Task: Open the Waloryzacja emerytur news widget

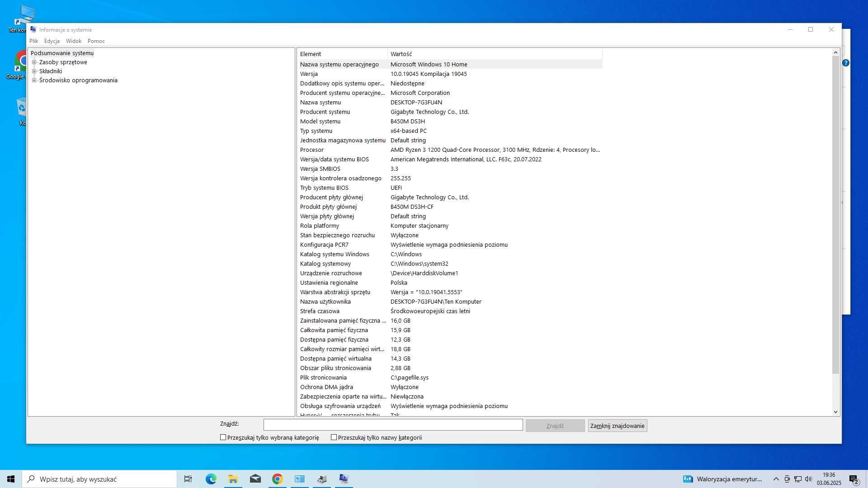Action: [x=722, y=479]
